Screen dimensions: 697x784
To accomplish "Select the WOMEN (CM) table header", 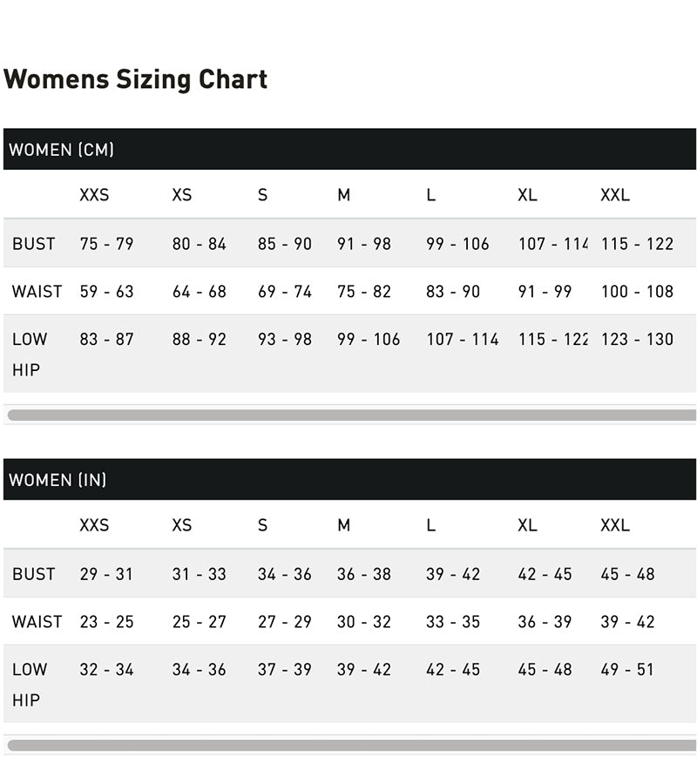I will click(62, 150).
